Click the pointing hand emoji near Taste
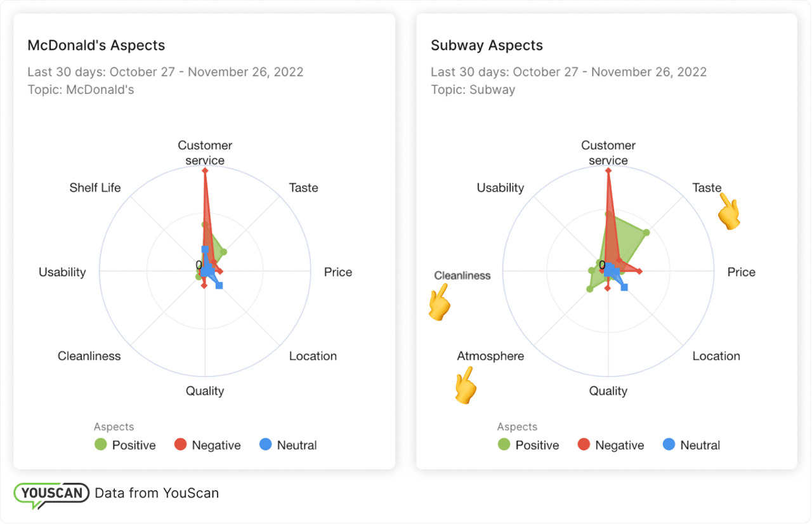 [729, 211]
